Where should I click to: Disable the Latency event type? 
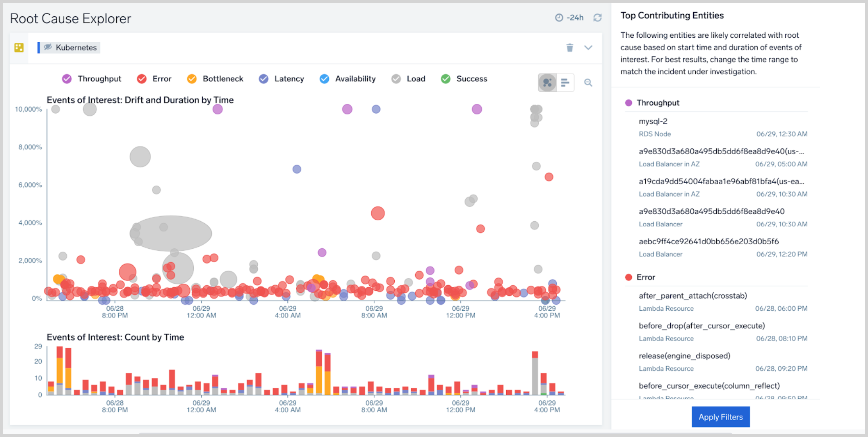point(264,79)
